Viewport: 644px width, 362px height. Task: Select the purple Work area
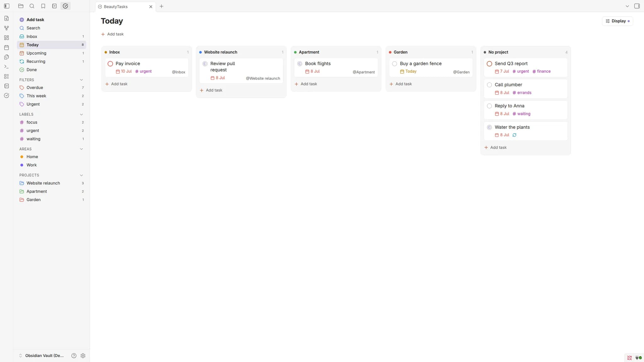[x=52, y=165]
